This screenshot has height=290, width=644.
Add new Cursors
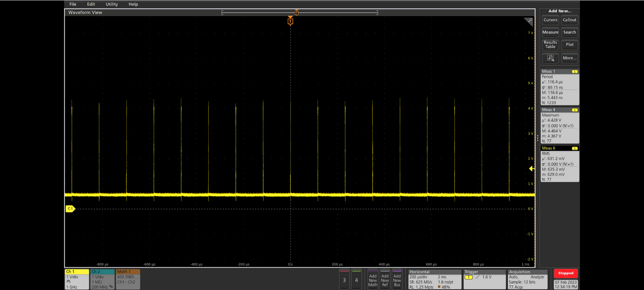click(x=550, y=20)
